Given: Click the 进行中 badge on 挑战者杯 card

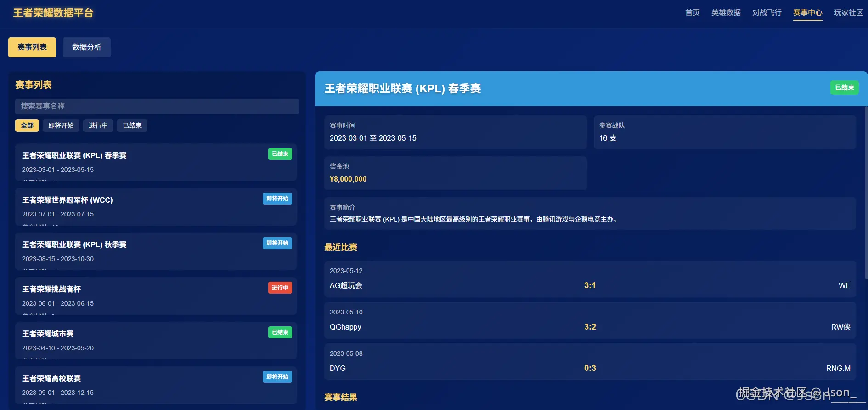Looking at the screenshot, I should [280, 288].
